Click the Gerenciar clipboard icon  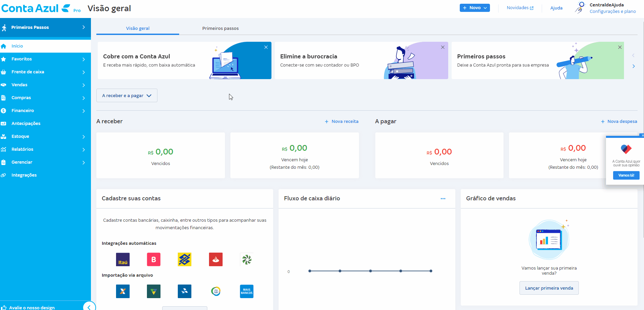pos(4,162)
